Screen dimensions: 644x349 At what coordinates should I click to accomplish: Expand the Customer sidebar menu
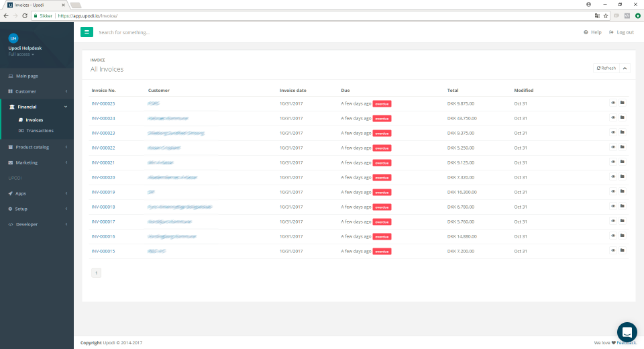click(x=37, y=91)
